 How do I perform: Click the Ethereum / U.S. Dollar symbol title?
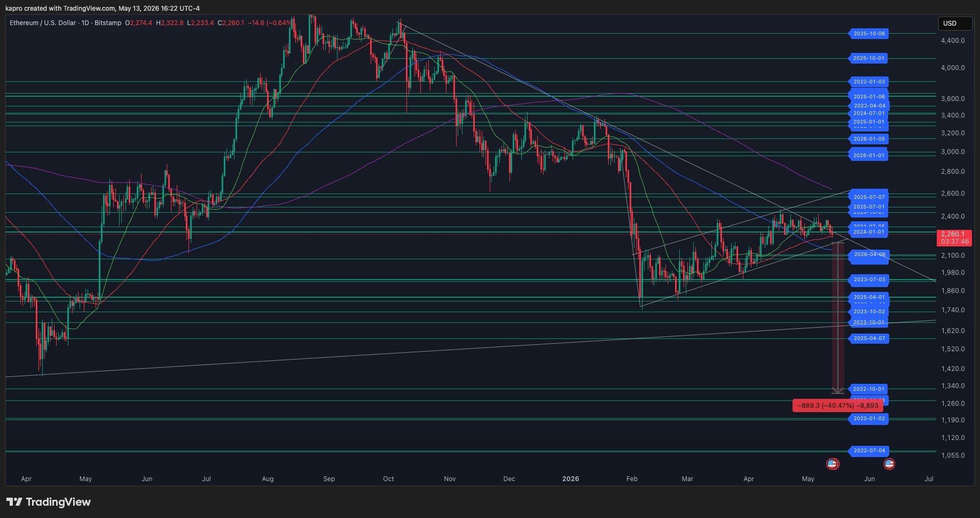tap(43, 23)
